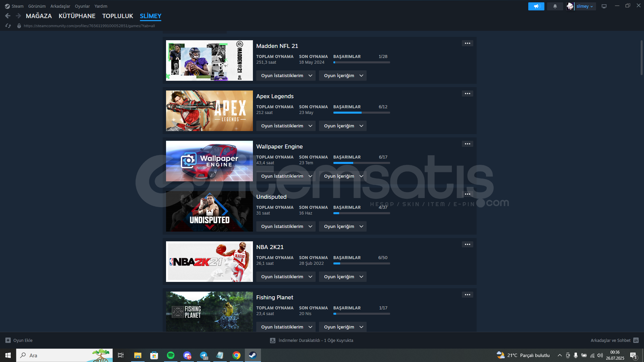Expand Madden NFL 21 Oyun İçeriğim
Image resolution: width=644 pixels, height=362 pixels.
(x=343, y=76)
